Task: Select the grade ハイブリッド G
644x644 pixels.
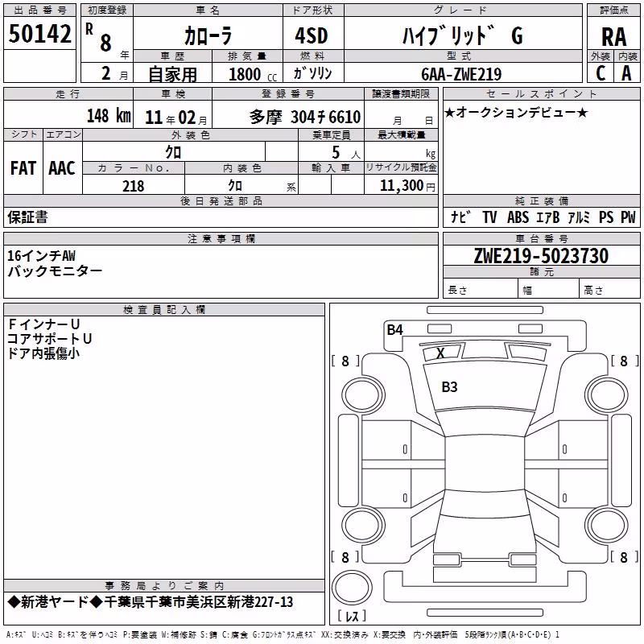Action: (462, 35)
